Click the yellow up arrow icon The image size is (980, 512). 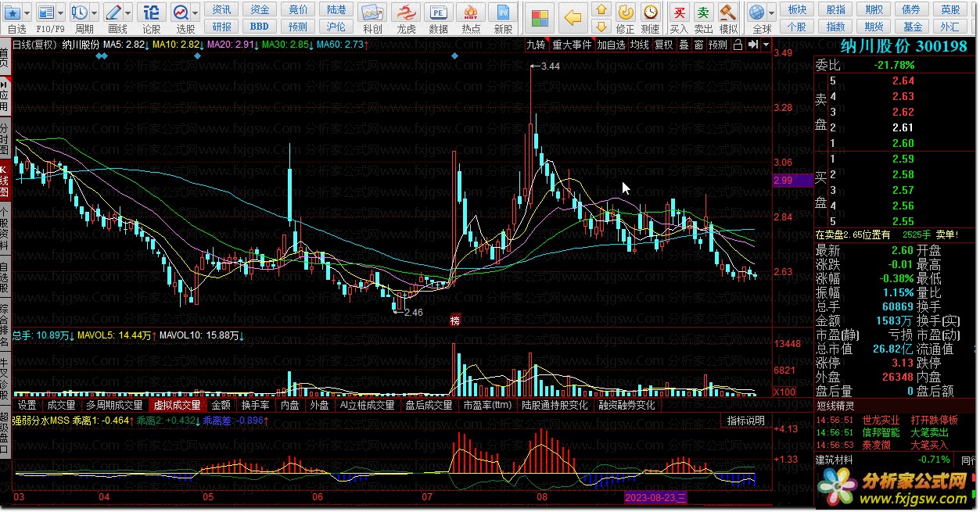click(601, 9)
